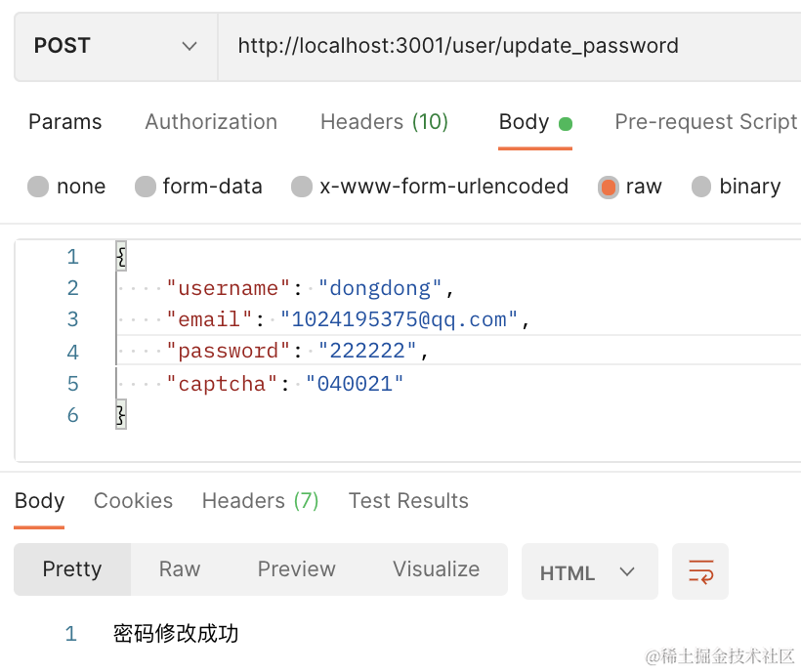This screenshot has height=672, width=801.
Task: Choose x-www-form-urlencoded body type
Action: coord(303,187)
